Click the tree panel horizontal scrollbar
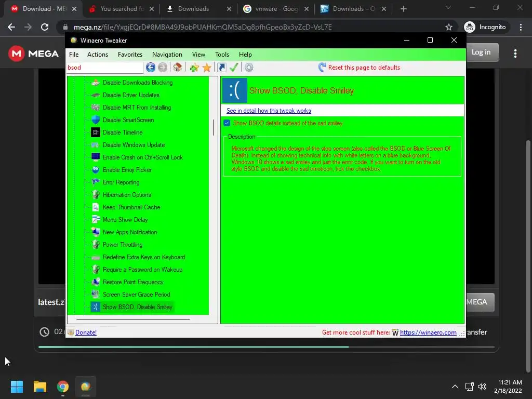This screenshot has height=399, width=532. tap(133, 320)
